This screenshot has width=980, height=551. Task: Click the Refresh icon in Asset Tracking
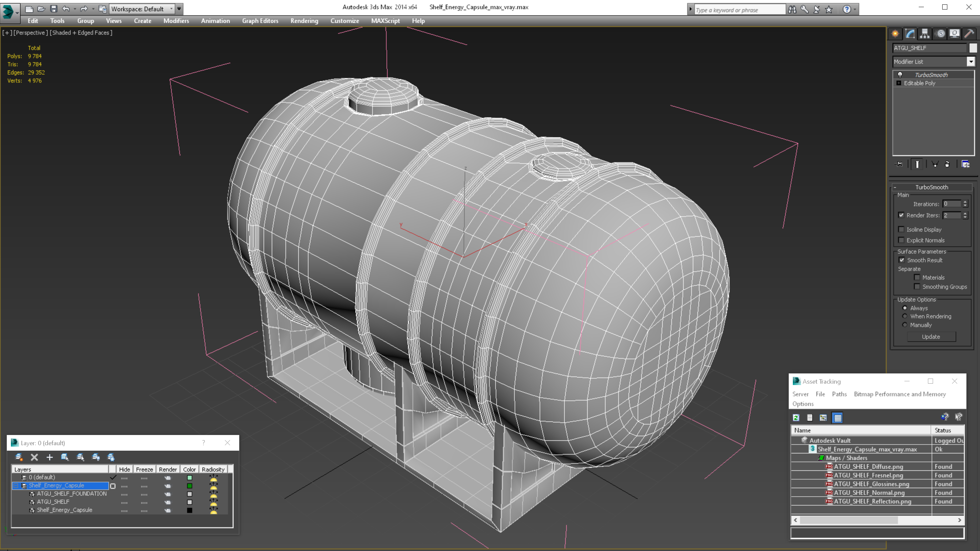tap(796, 418)
